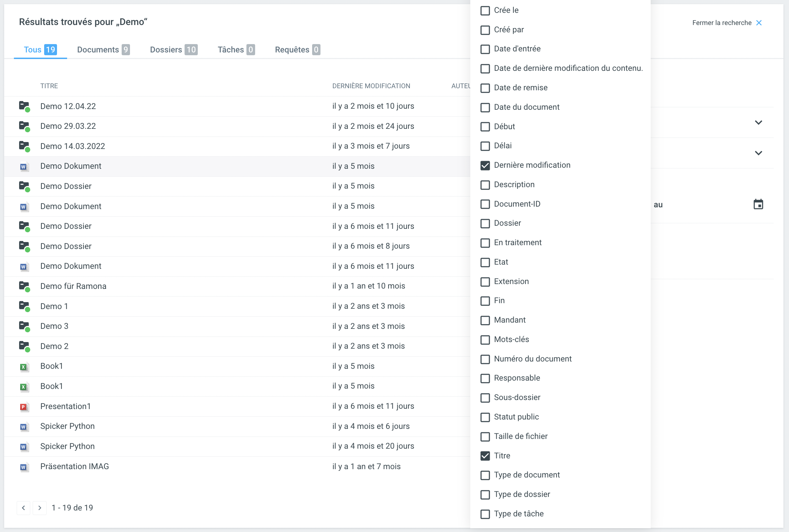Uncheck the Dernière modification column checkbox
This screenshot has width=789, height=532.
(485, 165)
